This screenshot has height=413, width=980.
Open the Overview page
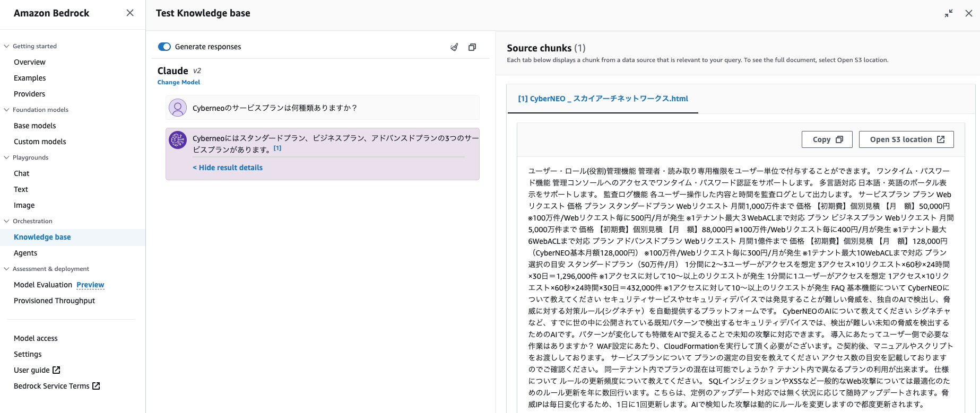pos(30,62)
